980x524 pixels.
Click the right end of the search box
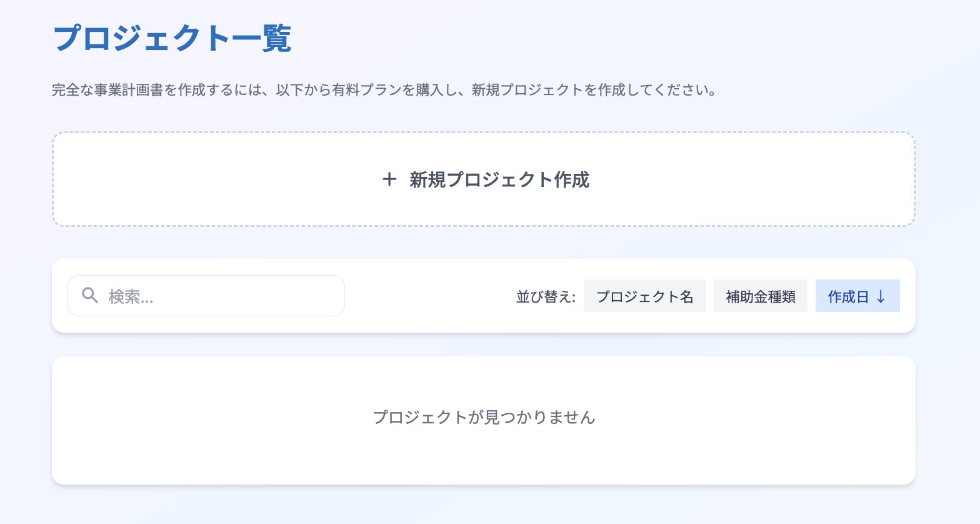pos(325,296)
